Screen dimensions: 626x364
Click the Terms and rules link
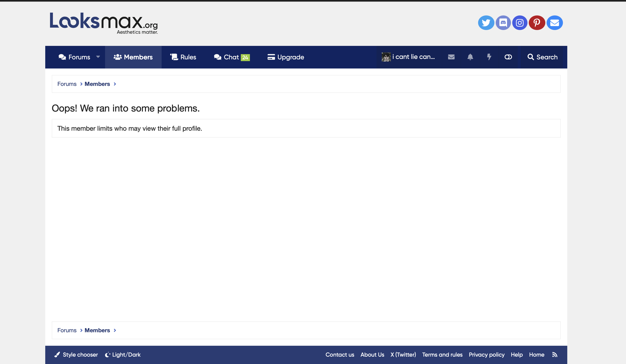(442, 355)
